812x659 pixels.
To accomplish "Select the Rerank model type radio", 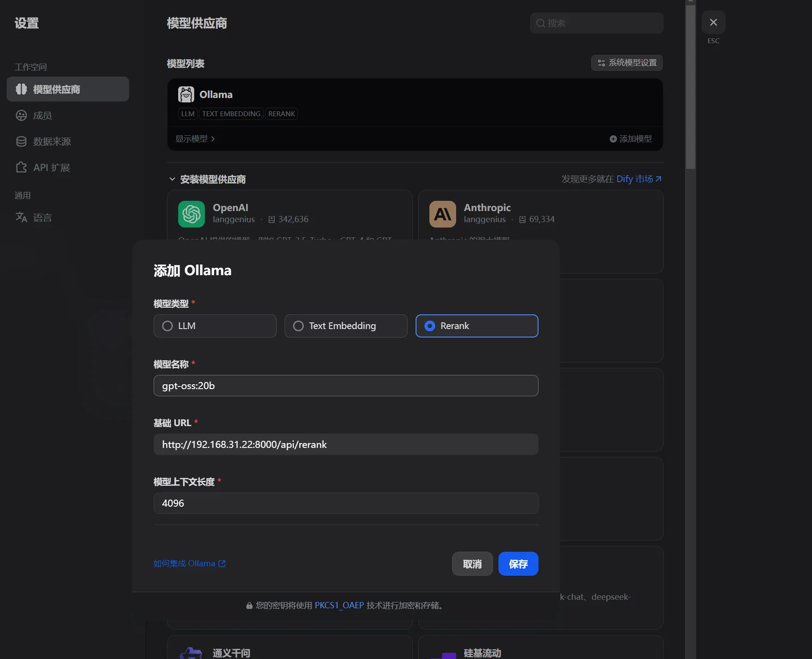I will 430,326.
